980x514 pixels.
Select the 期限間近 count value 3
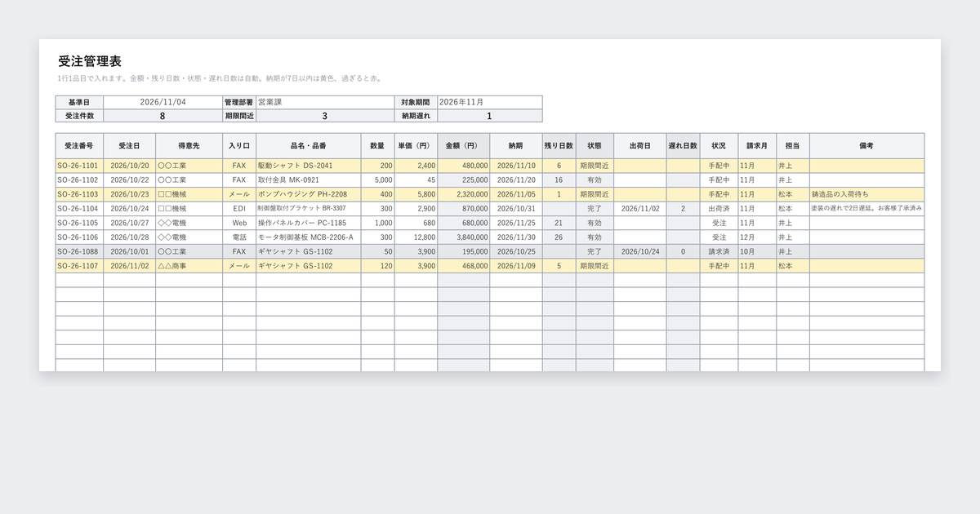(325, 116)
